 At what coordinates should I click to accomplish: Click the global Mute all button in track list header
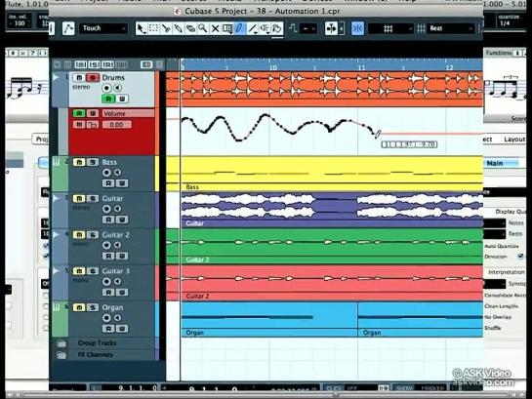(81, 64)
